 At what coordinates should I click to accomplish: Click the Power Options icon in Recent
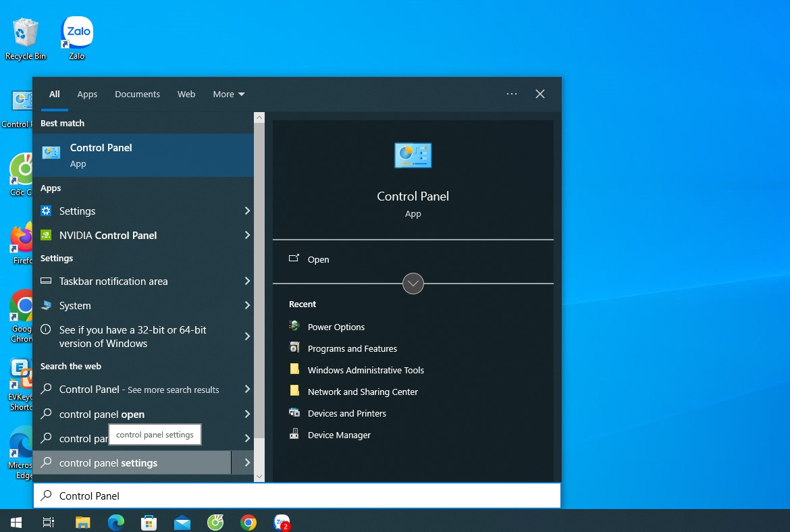(294, 326)
